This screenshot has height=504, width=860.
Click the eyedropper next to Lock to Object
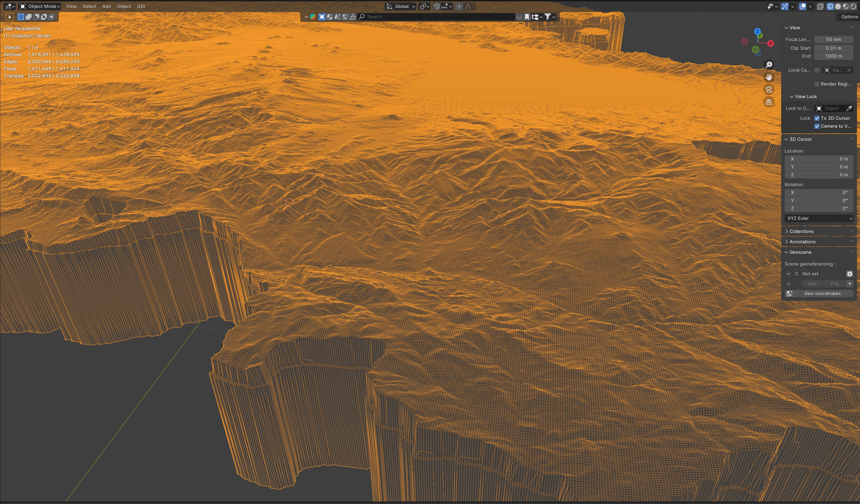point(849,109)
